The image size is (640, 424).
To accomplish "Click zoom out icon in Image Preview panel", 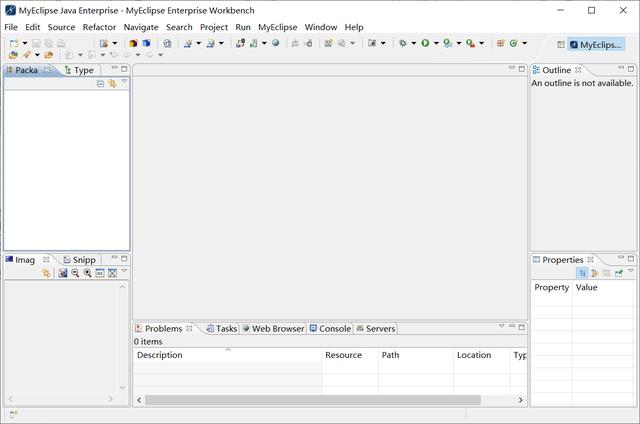I will coord(75,273).
